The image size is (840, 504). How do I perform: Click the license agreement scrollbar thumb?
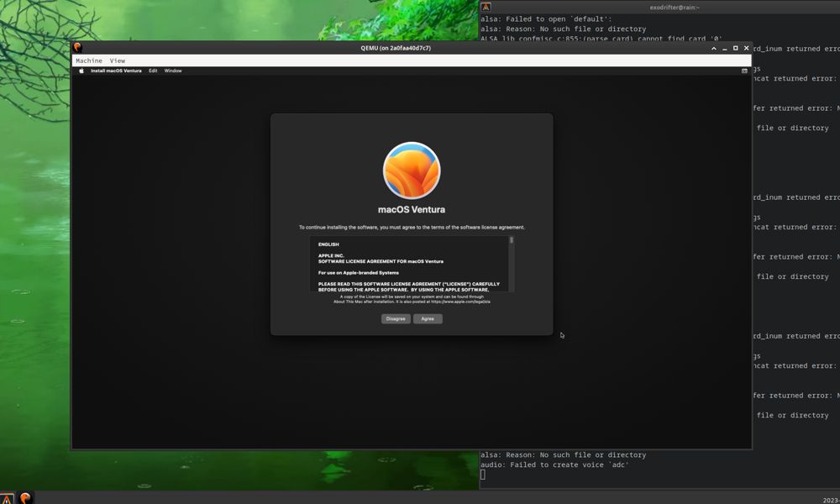point(512,240)
